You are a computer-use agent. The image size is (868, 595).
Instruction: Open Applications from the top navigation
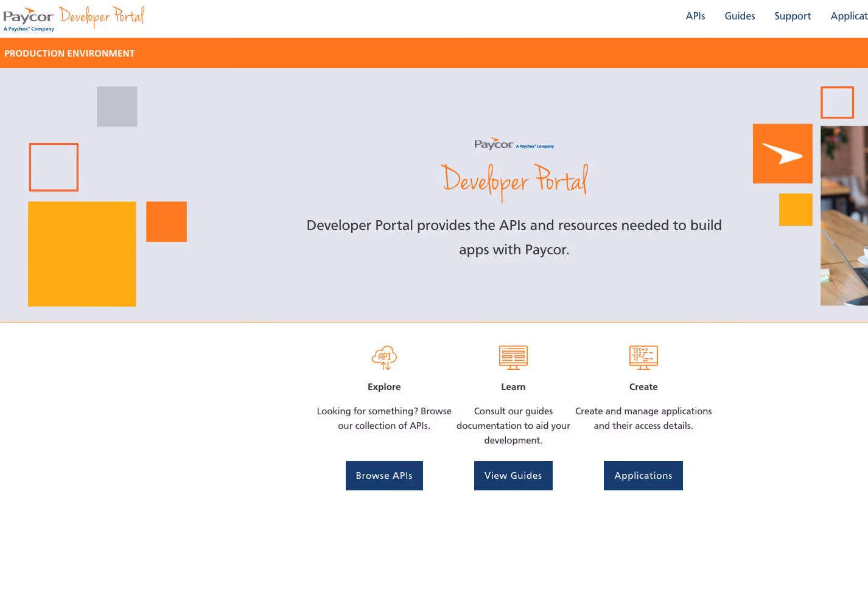(850, 16)
